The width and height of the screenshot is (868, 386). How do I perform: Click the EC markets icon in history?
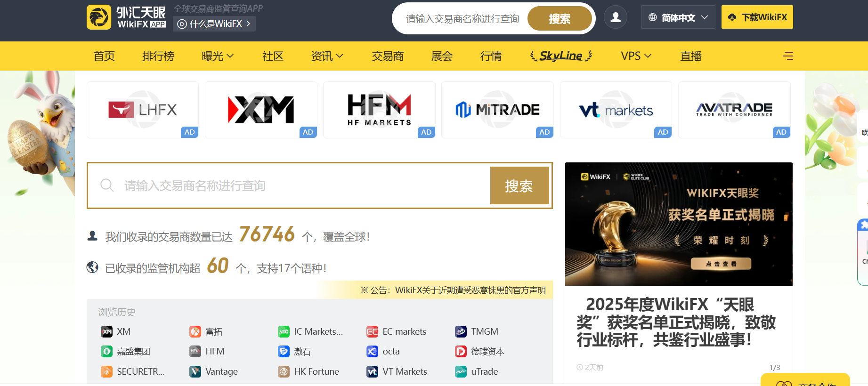(373, 331)
